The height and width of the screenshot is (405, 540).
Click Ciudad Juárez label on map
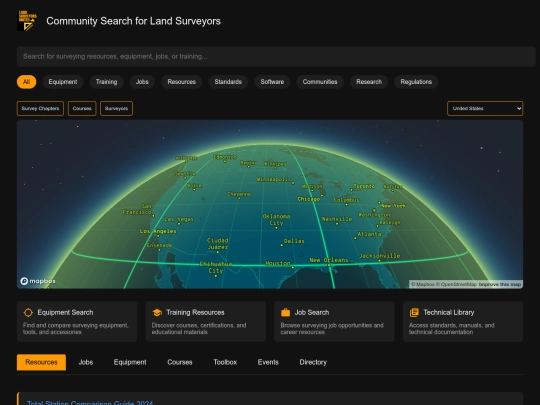217,243
